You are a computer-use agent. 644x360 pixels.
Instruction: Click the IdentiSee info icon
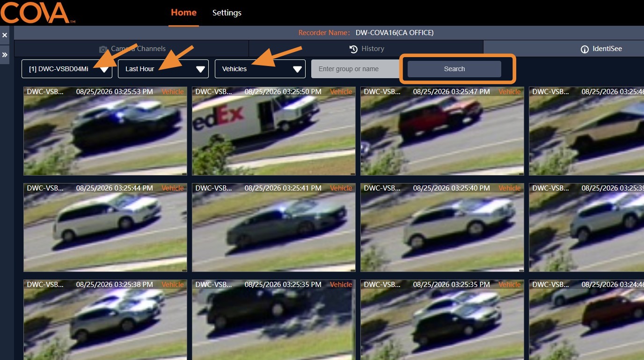pyautogui.click(x=584, y=49)
